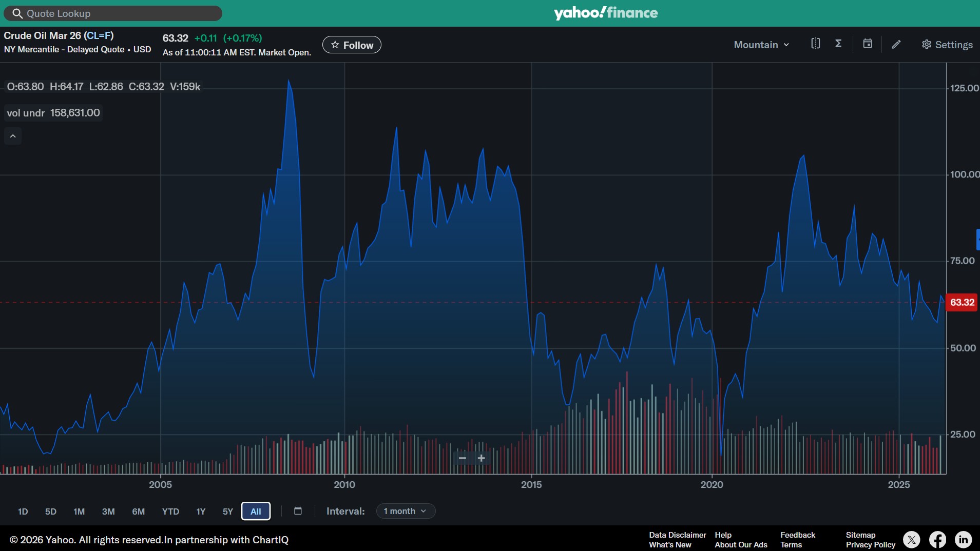
Task: Activate the pencil drawing tool
Action: tap(896, 44)
